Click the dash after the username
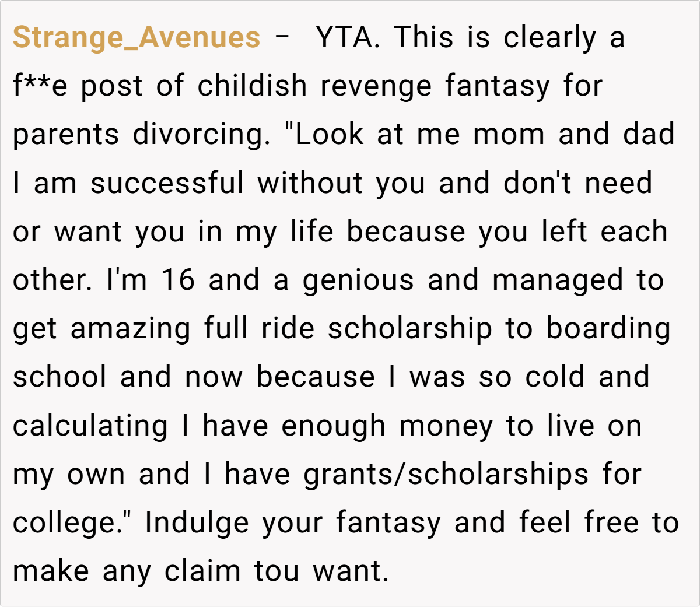This screenshot has width=700, height=607. [282, 37]
